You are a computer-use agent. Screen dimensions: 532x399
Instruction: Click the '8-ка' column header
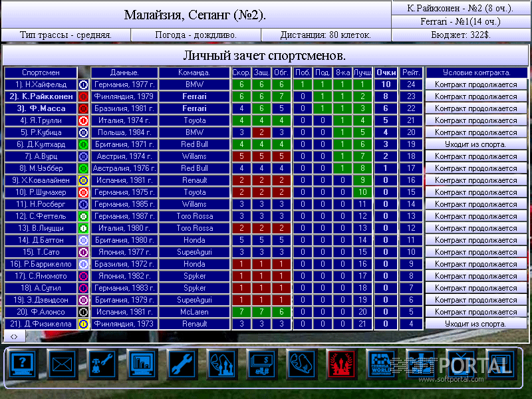pos(342,72)
